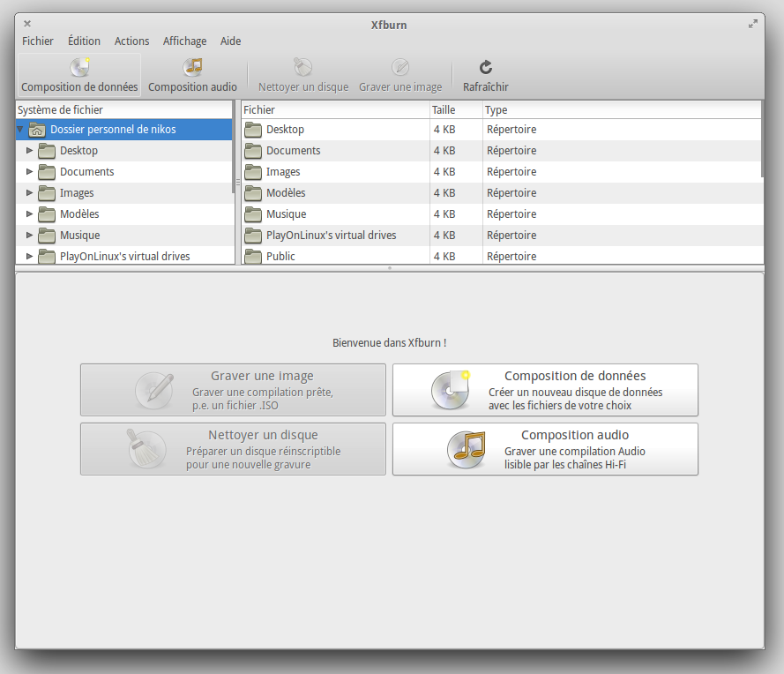
Task: Click the Desktop folder icon in the tree
Action: tap(47, 151)
